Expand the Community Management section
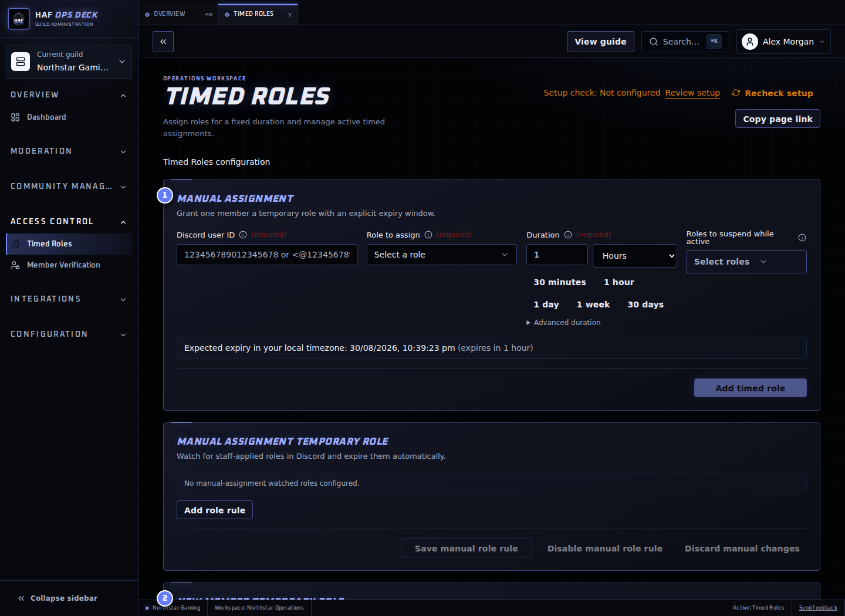This screenshot has height=616, width=845. (x=69, y=187)
